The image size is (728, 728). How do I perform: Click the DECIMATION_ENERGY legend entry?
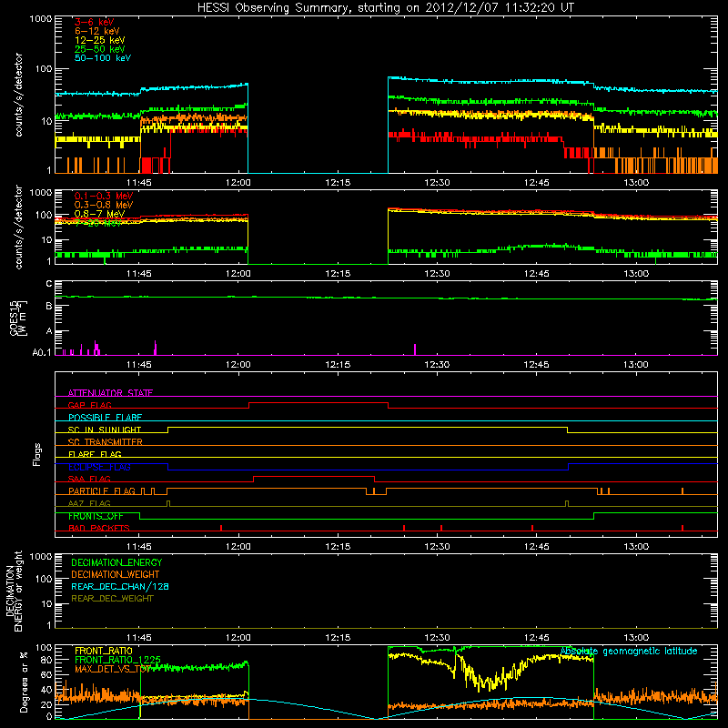tap(116, 562)
